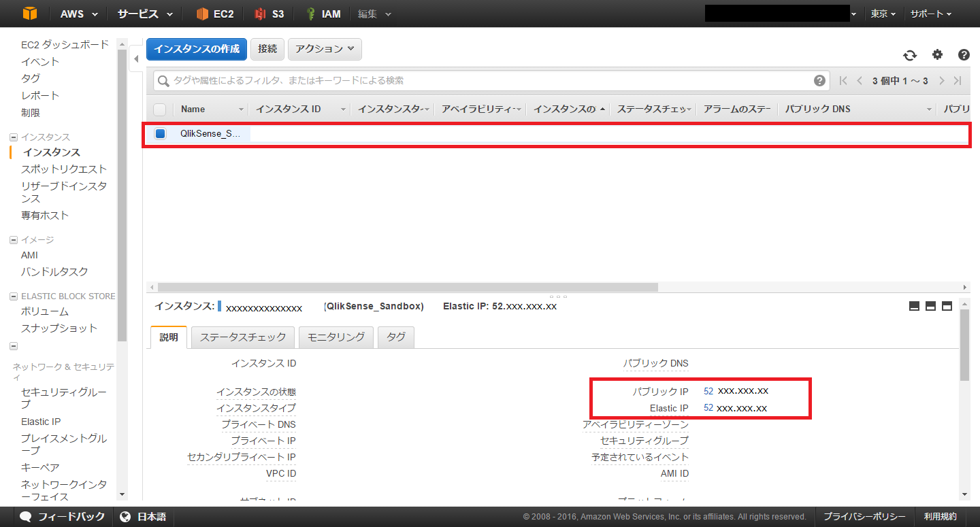Click the search filter help icon

tap(819, 80)
